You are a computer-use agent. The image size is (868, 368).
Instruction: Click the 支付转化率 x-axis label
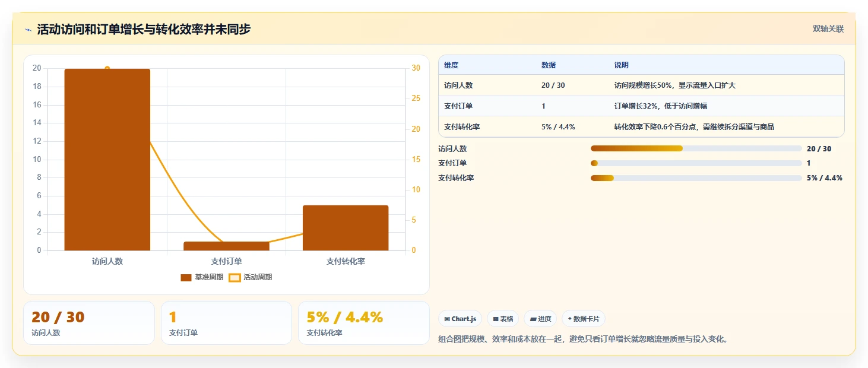[x=346, y=261]
